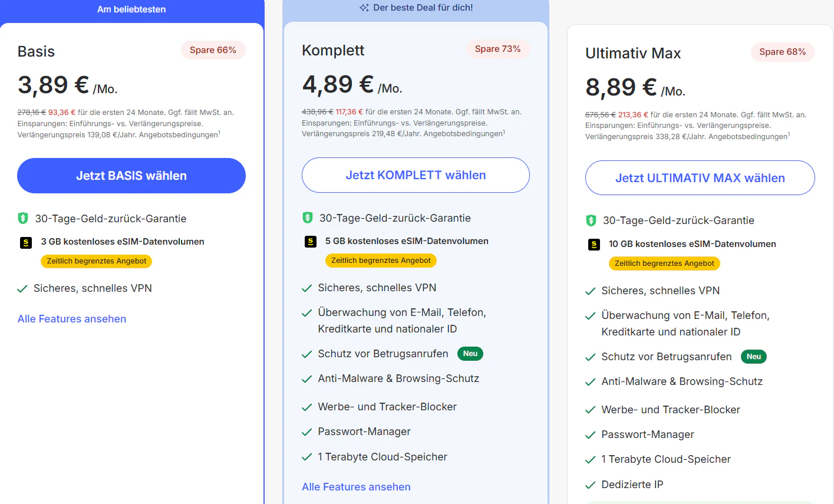Click 'Zeitlich begrenztes Angebot' tag in Basis plan
Screen dimensions: 834x504
(x=97, y=261)
